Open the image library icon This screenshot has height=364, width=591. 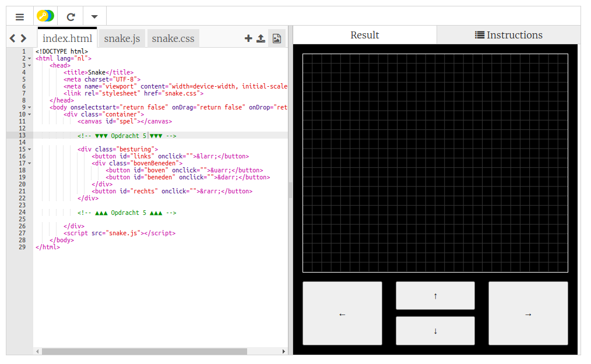(x=277, y=38)
